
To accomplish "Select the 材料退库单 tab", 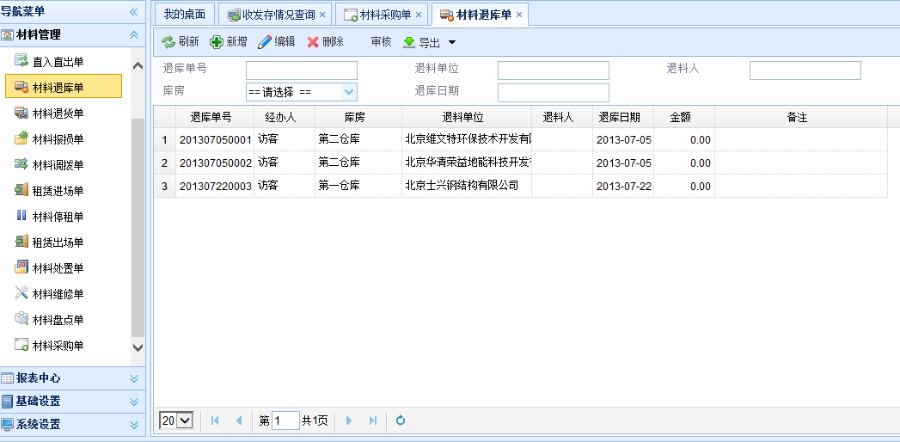I will (480, 15).
